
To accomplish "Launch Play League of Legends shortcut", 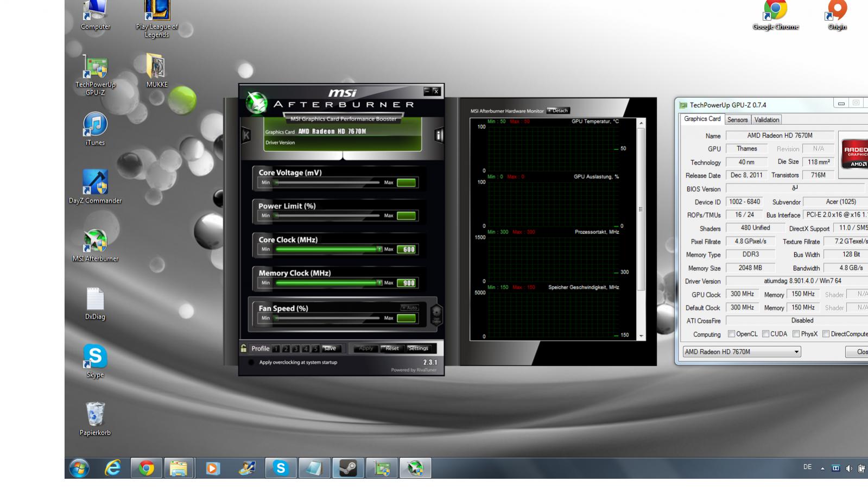I will point(157,18).
